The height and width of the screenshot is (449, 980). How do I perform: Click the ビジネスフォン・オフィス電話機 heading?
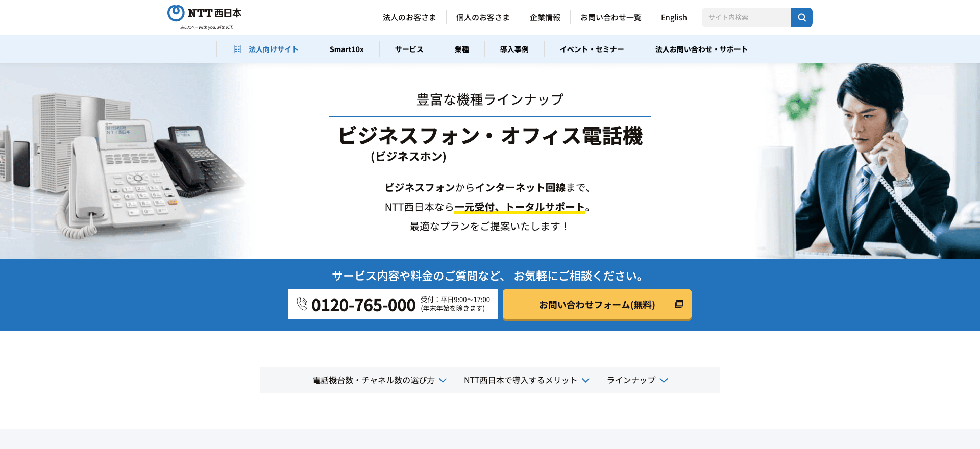tap(490, 136)
